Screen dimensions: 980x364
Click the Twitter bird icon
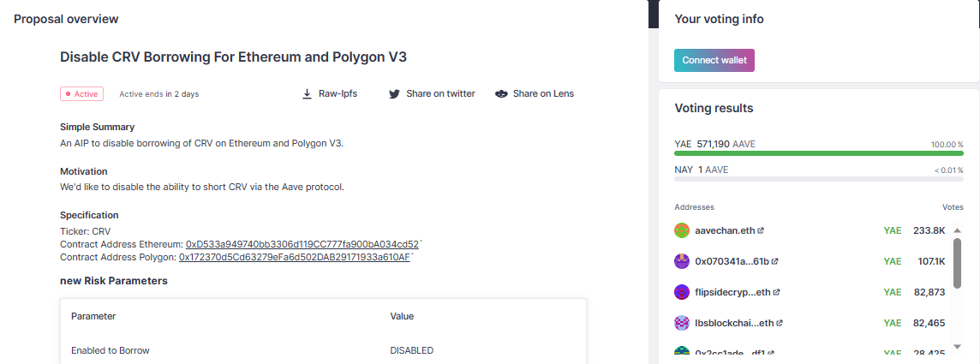(x=394, y=94)
